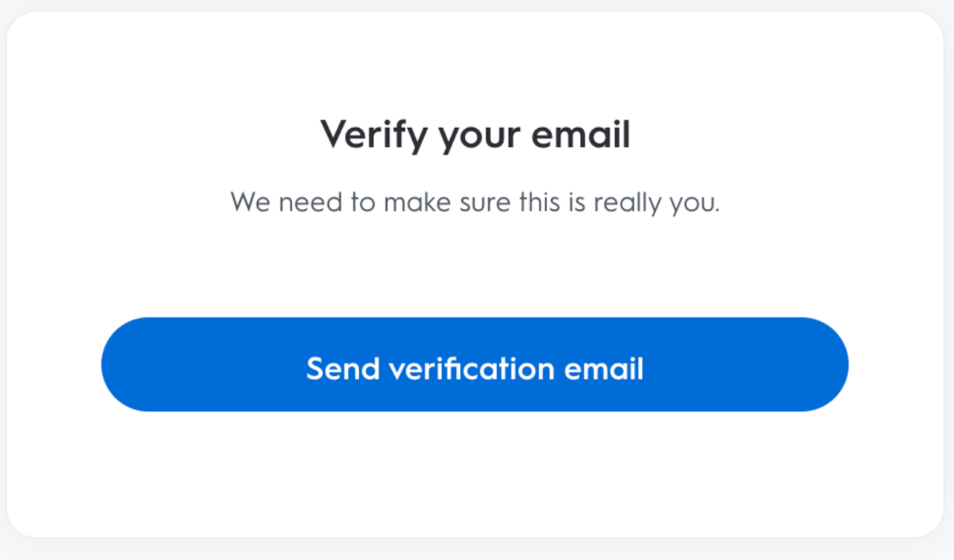Click the word "your" in the heading
Viewport: 954px width, 560px height.
(480, 139)
